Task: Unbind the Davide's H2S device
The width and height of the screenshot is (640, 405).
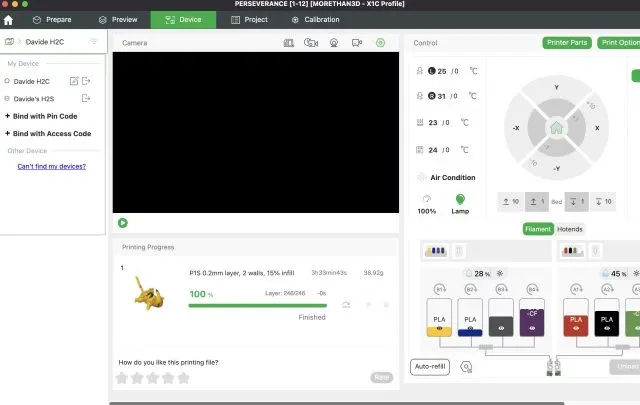Action: (86, 98)
